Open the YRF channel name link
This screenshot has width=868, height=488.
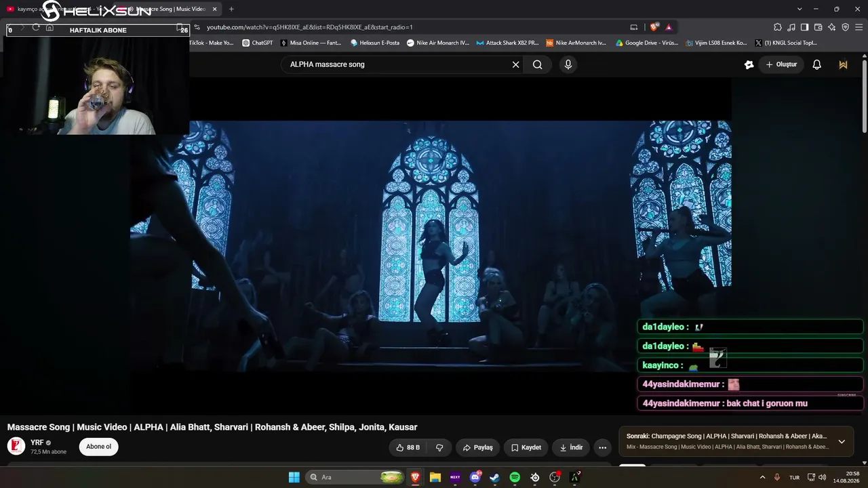point(37,443)
